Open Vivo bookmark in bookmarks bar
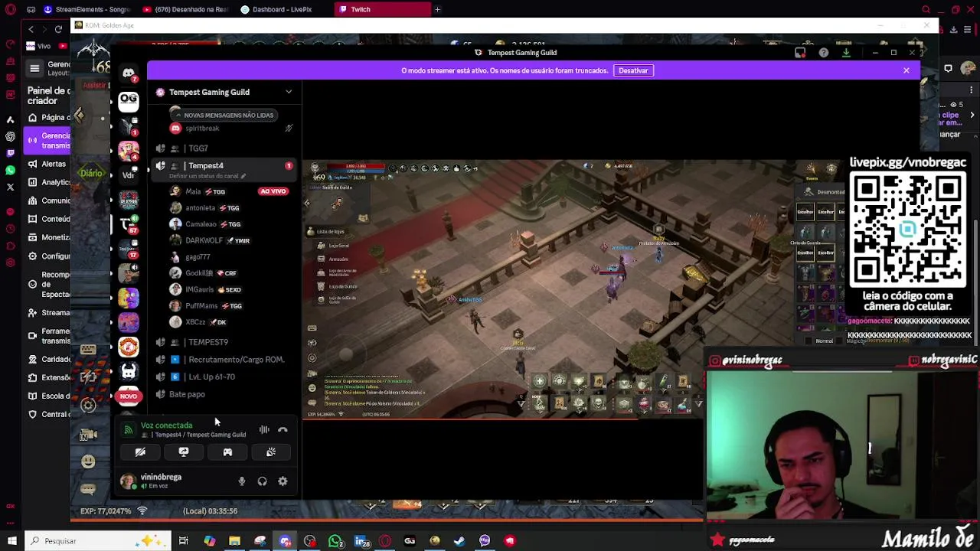Image resolution: width=980 pixels, height=551 pixels. pyautogui.click(x=38, y=46)
